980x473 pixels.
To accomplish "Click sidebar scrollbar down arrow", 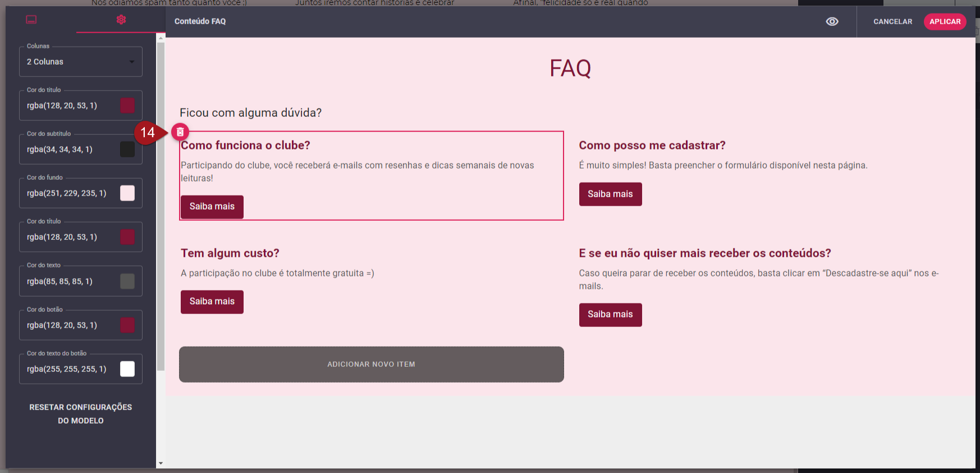I will point(161,463).
